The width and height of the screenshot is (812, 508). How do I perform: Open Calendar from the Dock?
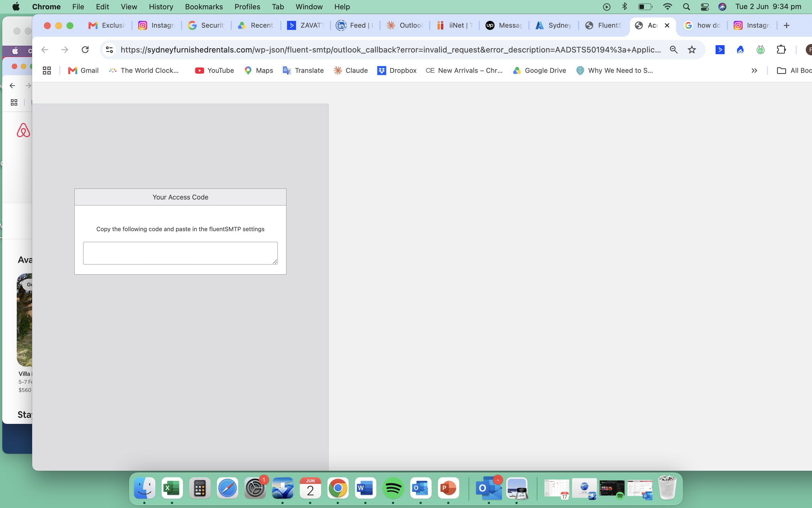point(310,489)
